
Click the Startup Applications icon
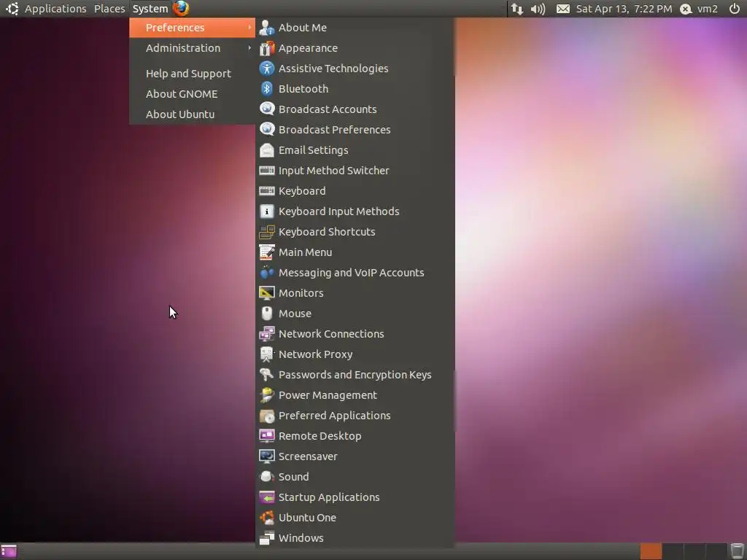coord(267,497)
